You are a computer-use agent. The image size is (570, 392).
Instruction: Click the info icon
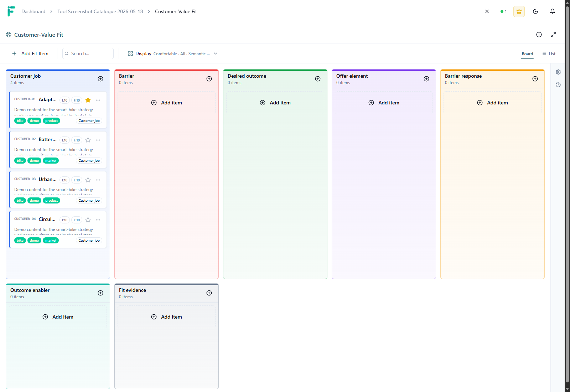pos(539,35)
